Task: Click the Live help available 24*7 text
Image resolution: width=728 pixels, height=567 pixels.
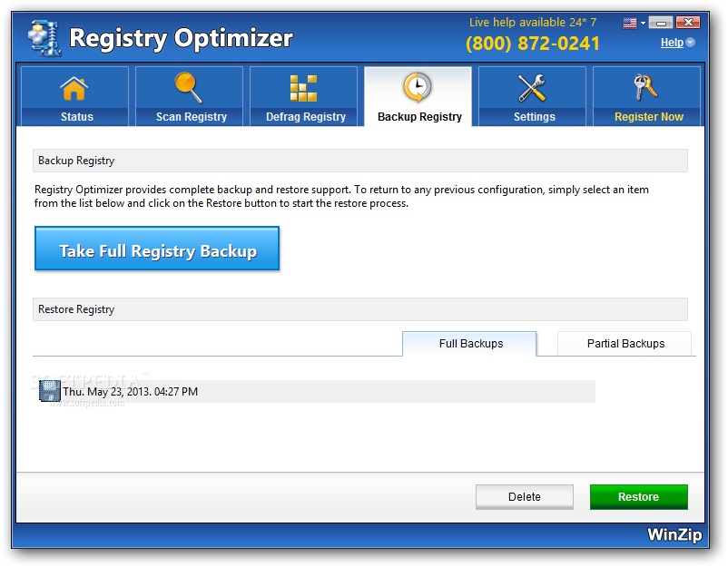Action: click(x=533, y=23)
